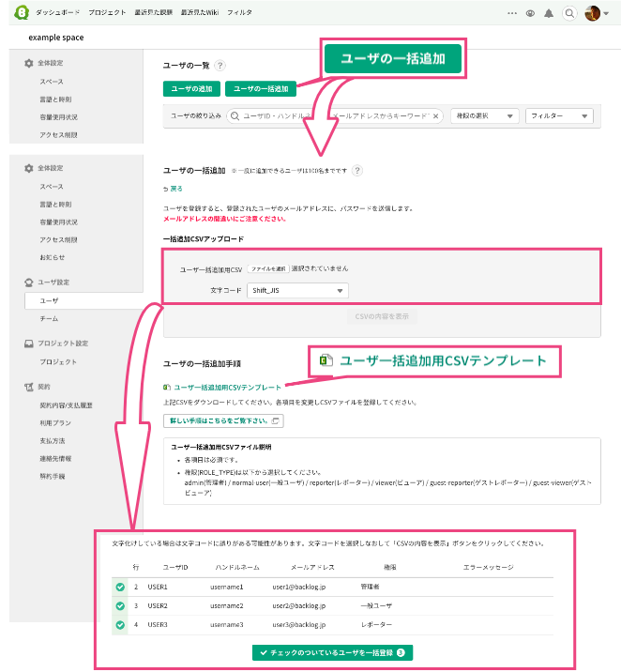Viewport: 621px width, 672px height.
Task: Click the メールアドレス column header
Action: click(312, 568)
